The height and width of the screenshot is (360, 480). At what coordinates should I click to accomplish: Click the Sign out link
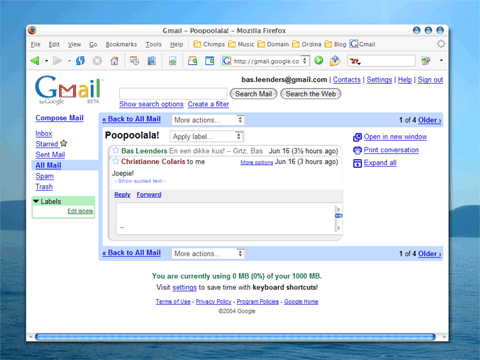tap(430, 80)
